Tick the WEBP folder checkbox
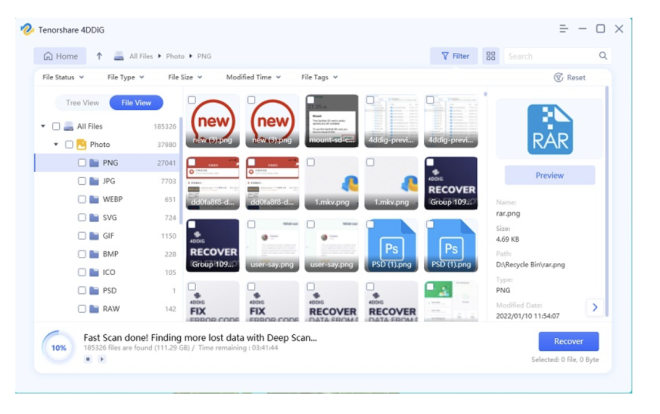This screenshot has height=414, width=660. [82, 199]
